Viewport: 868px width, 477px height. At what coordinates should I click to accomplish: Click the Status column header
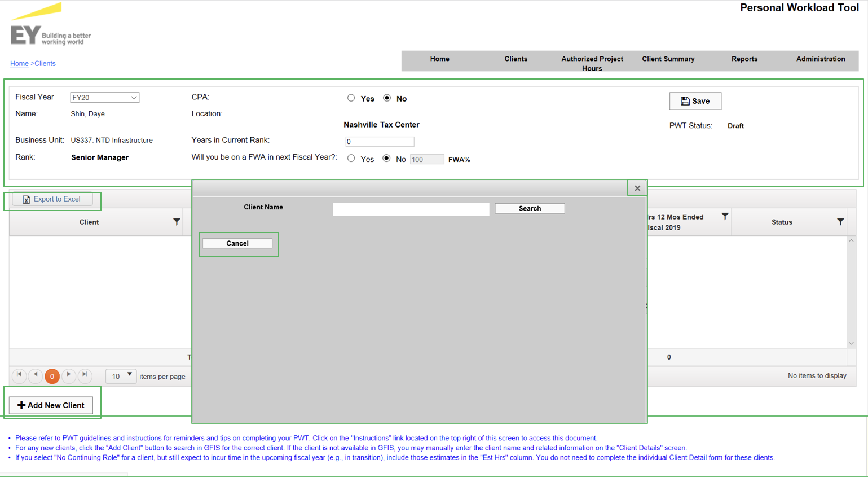tap(782, 222)
